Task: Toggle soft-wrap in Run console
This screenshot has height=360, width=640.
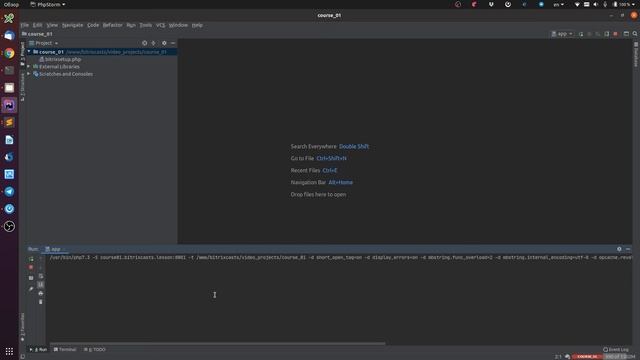Action: [x=40, y=276]
